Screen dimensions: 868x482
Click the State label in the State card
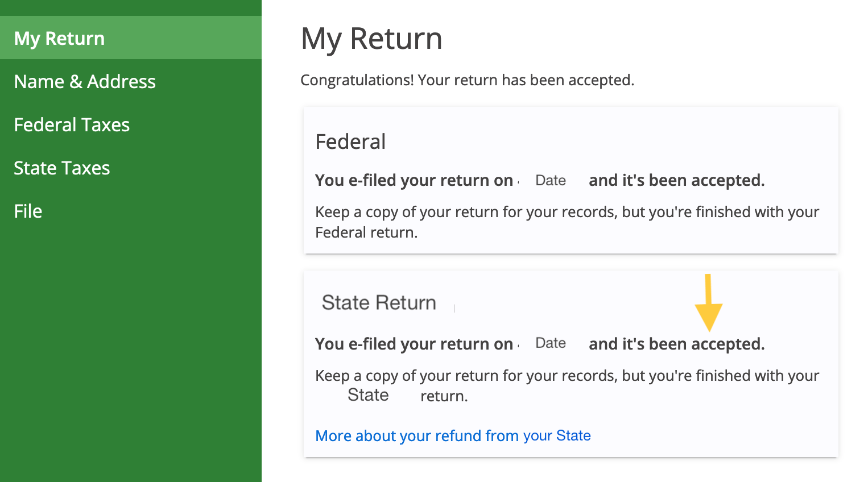(367, 394)
